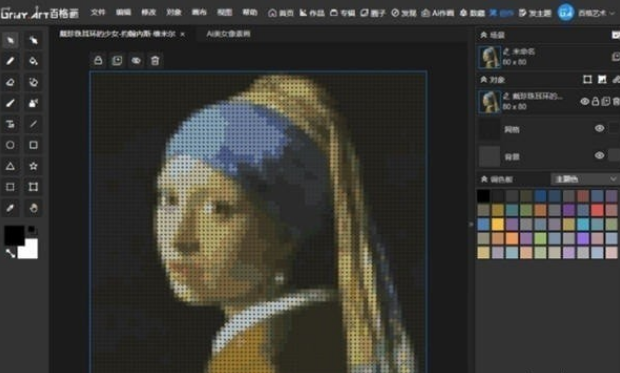Hide the pearl earring object layer
Viewport: 620px width, 373px height.
[584, 102]
